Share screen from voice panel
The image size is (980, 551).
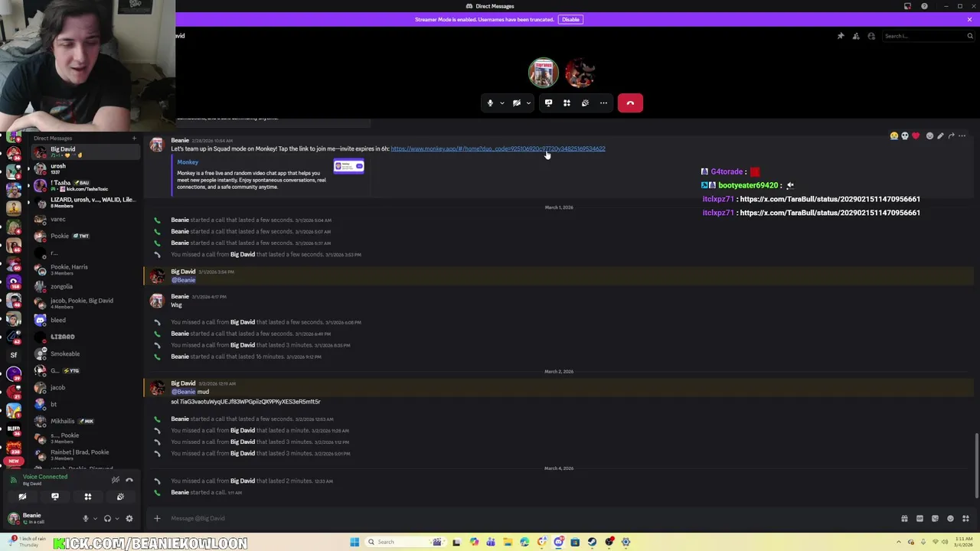pos(55,497)
